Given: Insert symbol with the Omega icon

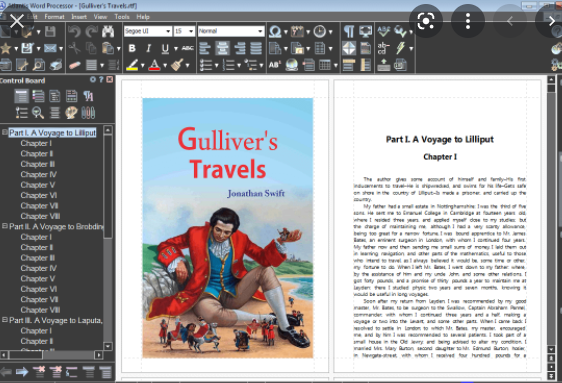Looking at the screenshot, I should [x=275, y=32].
